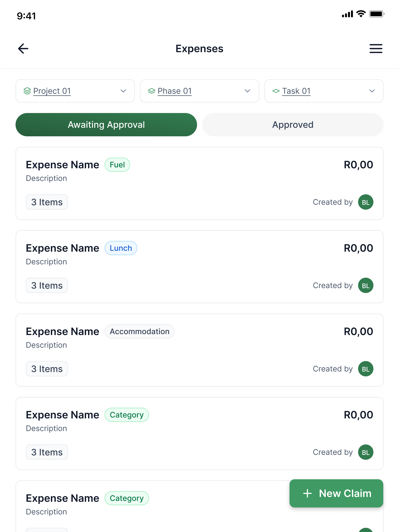Tap the R0,00 amount on Lunch expense

(358, 248)
